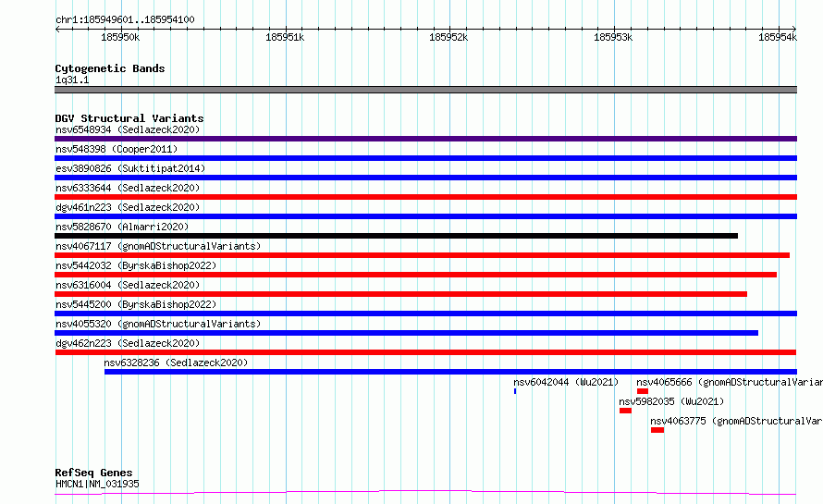This screenshot has width=823, height=504.
Task: Click the 1q31.1 band label
Action: point(72,80)
